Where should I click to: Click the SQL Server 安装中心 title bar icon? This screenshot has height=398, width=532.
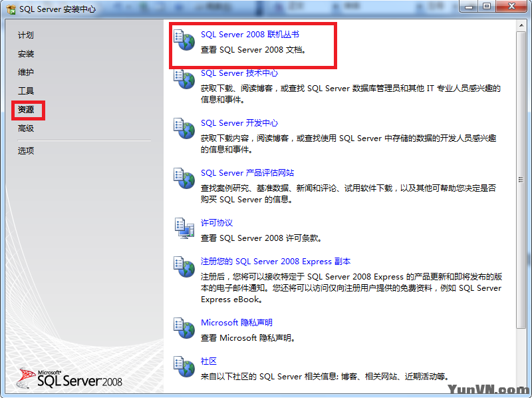point(11,9)
